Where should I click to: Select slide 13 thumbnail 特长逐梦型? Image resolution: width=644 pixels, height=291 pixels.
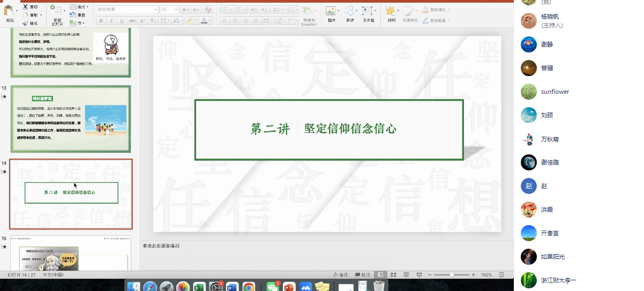(70, 119)
